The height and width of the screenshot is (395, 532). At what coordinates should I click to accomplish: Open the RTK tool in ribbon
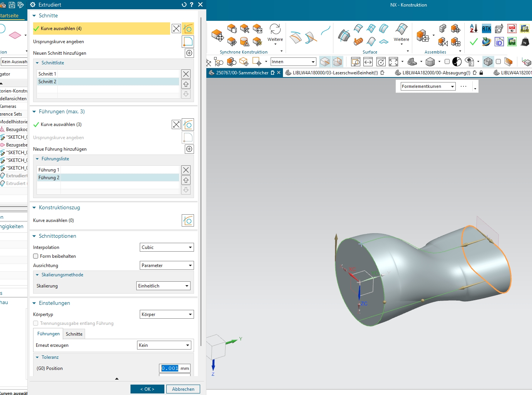[487, 29]
